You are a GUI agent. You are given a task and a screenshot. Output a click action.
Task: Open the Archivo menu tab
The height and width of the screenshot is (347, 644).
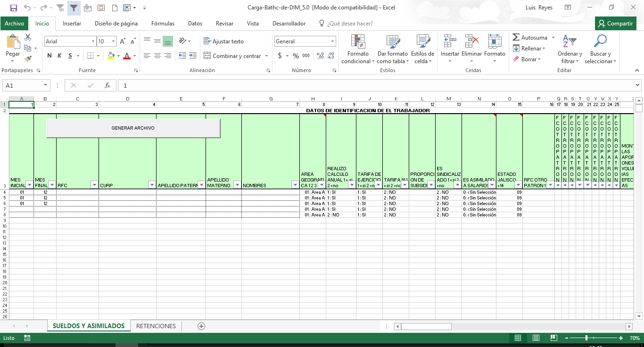14,24
